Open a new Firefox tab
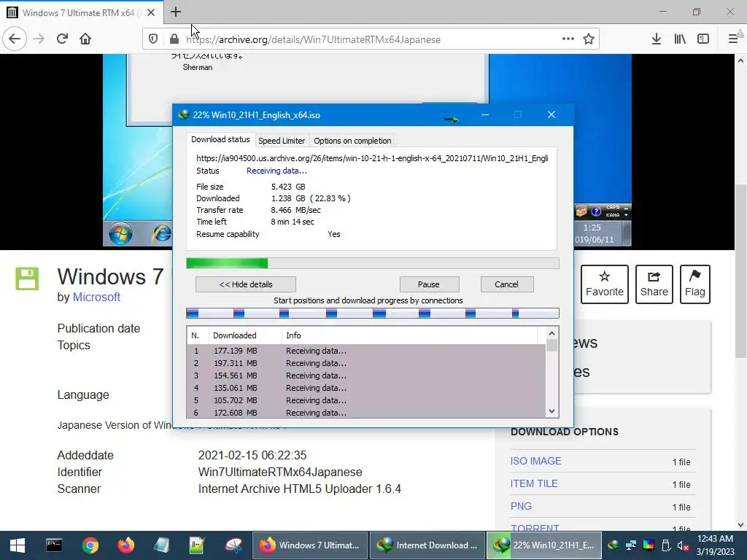 point(175,12)
